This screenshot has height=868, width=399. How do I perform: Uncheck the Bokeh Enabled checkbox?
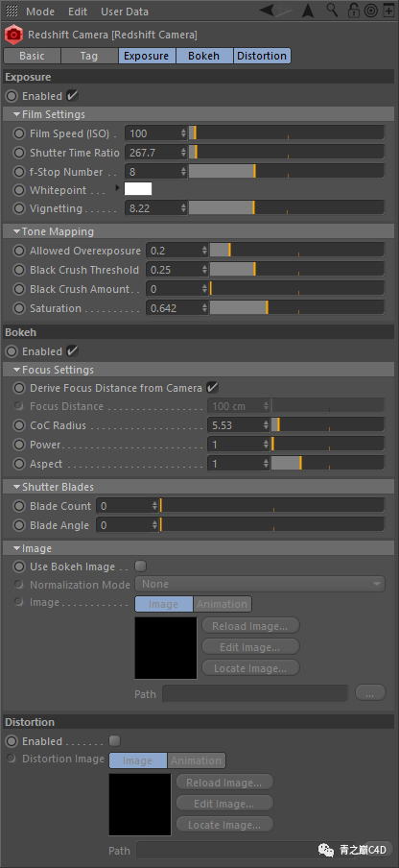[x=72, y=351]
